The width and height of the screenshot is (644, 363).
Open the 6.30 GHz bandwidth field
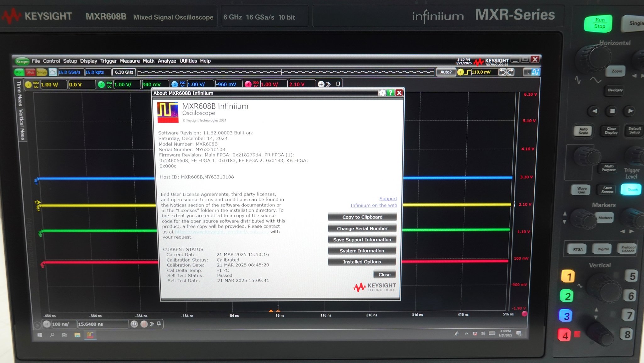[x=124, y=72]
